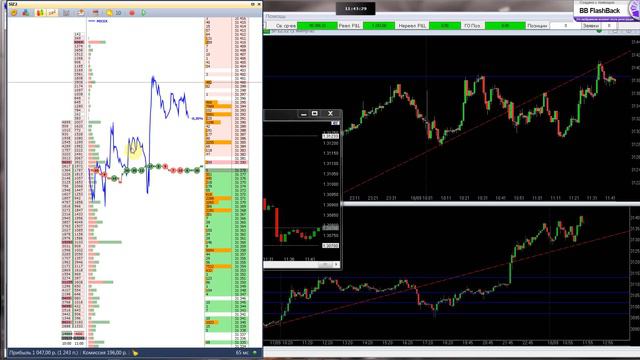The image size is (640, 360).
Task: Click the 11:41:29 clock overlay
Action: point(356,9)
